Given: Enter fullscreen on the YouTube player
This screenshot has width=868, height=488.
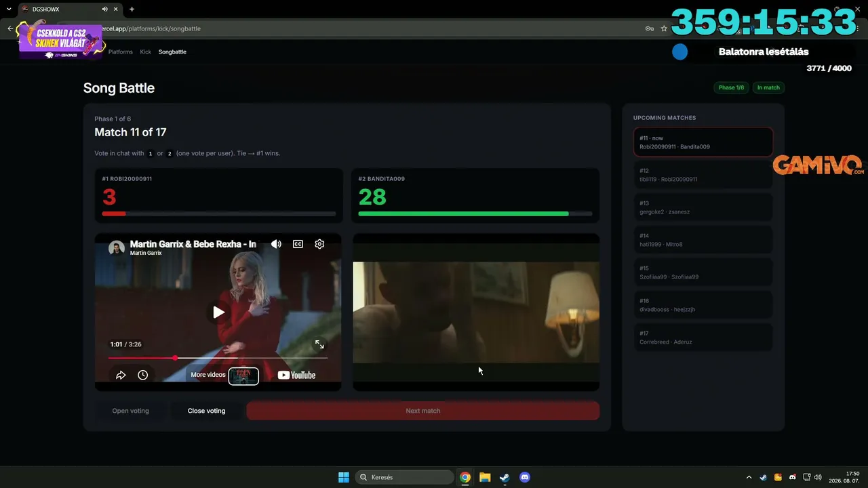Looking at the screenshot, I should pos(319,344).
